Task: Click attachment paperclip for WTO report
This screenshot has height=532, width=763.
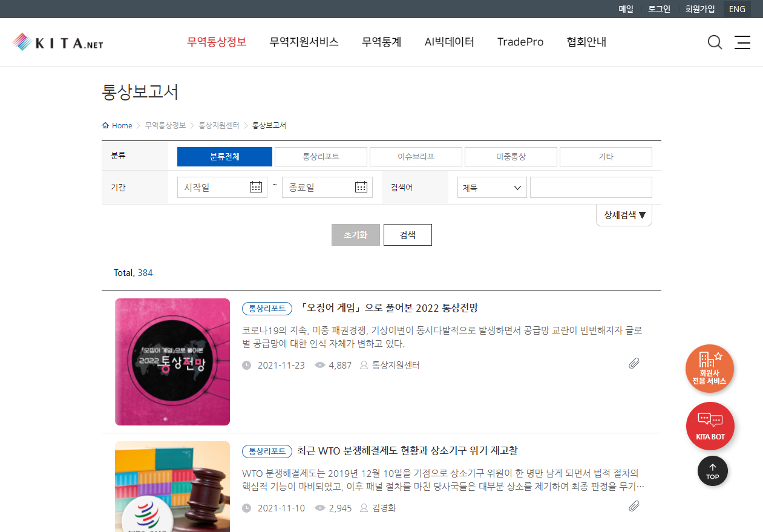Action: 634,506
